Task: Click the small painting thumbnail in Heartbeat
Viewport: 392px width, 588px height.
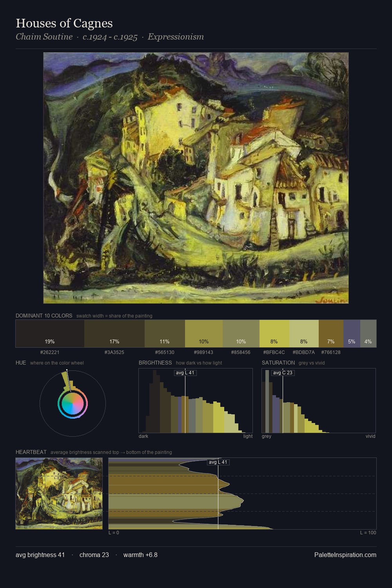Action: 59,494
